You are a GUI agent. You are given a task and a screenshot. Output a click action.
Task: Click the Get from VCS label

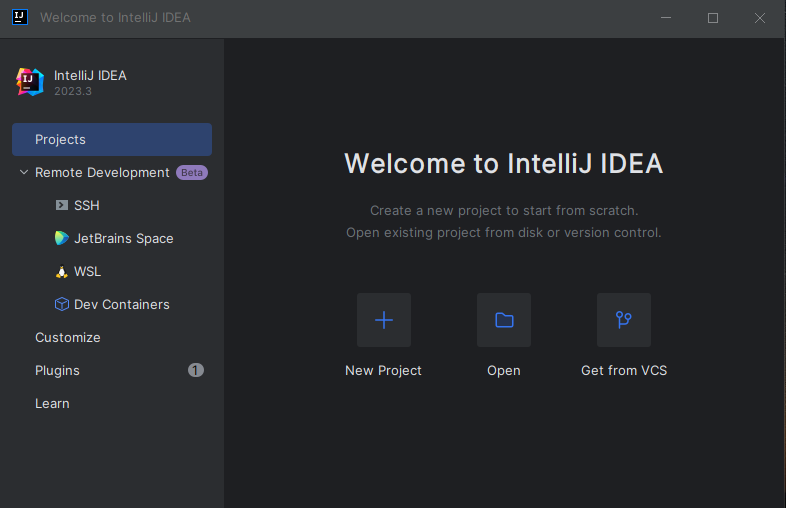pyautogui.click(x=624, y=371)
